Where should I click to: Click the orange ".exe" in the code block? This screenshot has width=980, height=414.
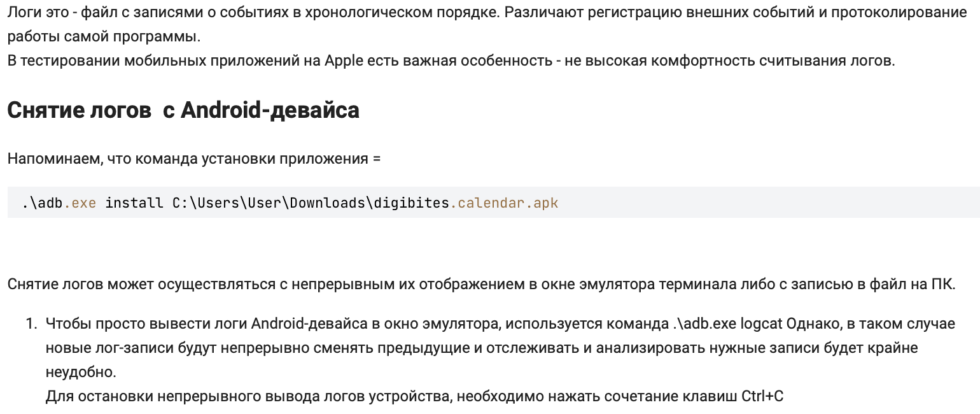80,203
